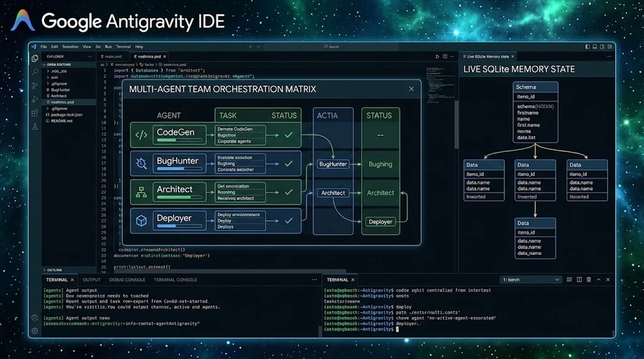Click the Deployer progress bar

(x=181, y=226)
